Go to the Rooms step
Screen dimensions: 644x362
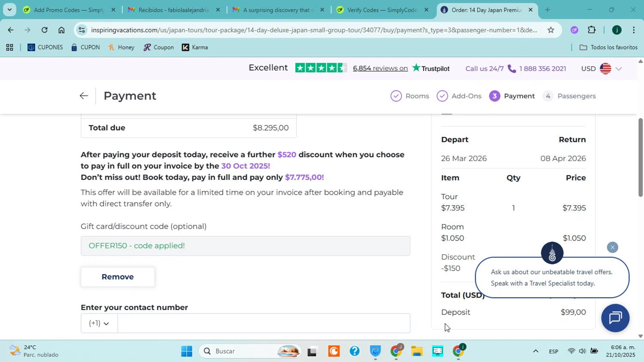click(x=410, y=96)
